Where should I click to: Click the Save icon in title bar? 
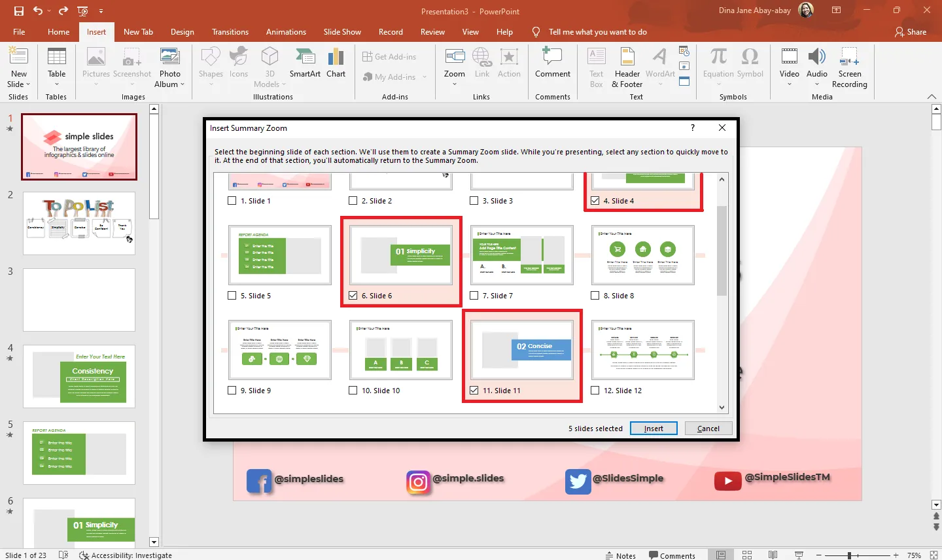pyautogui.click(x=18, y=11)
